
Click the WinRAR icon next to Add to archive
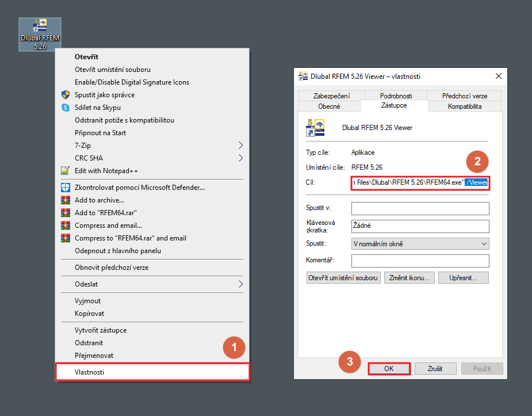pos(66,200)
